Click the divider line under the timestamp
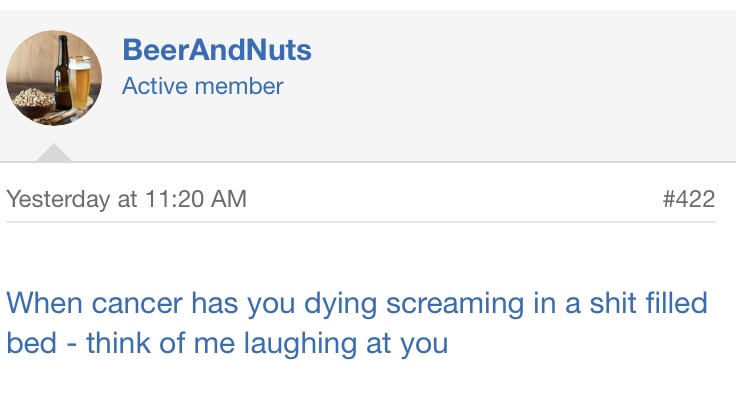This screenshot has width=749, height=401. click(x=360, y=222)
